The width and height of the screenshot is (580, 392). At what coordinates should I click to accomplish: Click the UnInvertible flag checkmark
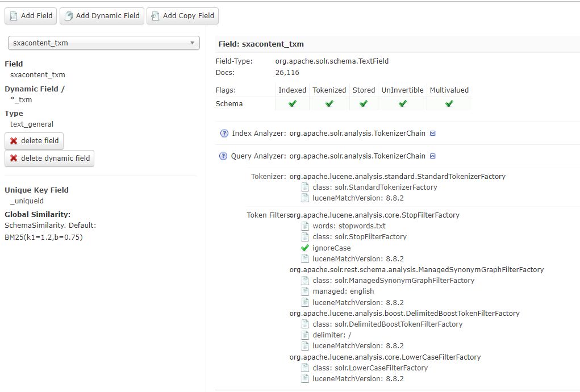[x=402, y=103]
